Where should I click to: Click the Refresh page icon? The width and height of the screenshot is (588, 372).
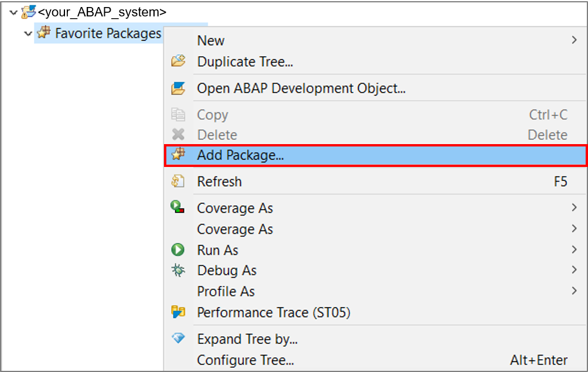point(178,181)
